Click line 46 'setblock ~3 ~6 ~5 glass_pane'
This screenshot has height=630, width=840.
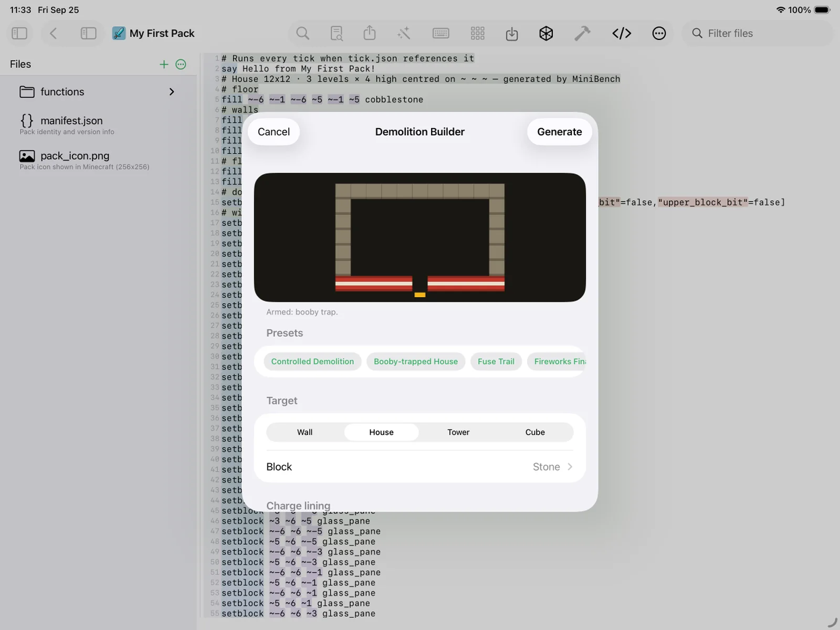(x=296, y=521)
